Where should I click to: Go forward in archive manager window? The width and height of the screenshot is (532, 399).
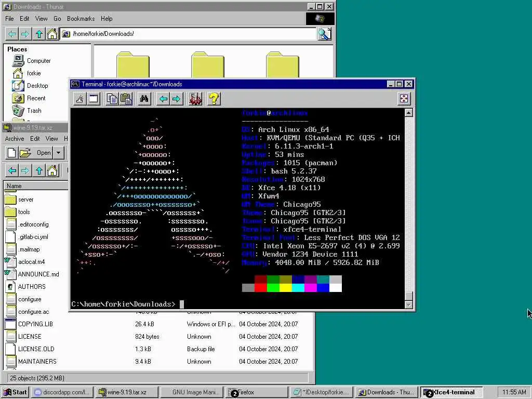pyautogui.click(x=25, y=170)
